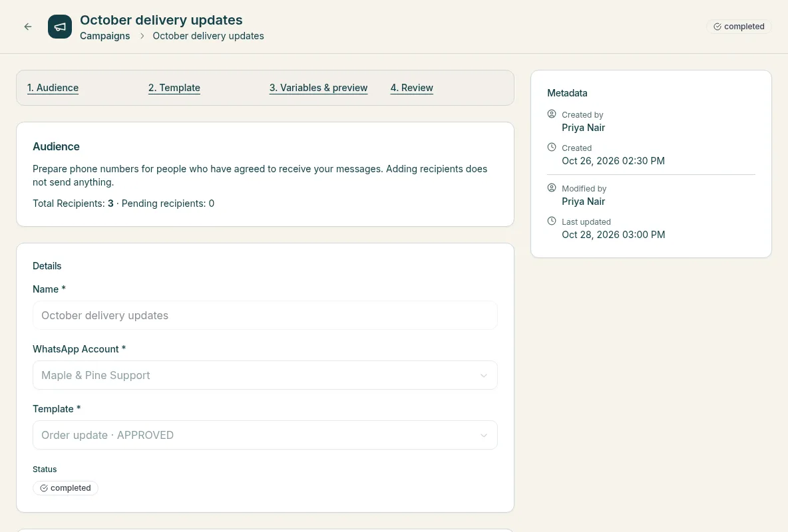Screen dimensions: 788x532
Task: Click the Metadata heading
Action: pos(567,93)
